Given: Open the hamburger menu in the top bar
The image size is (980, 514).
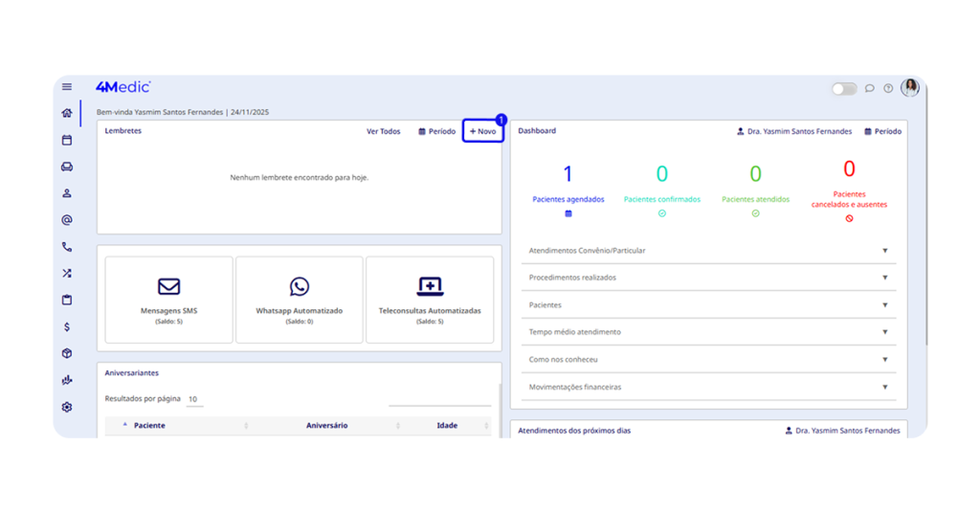Looking at the screenshot, I should click(x=67, y=87).
